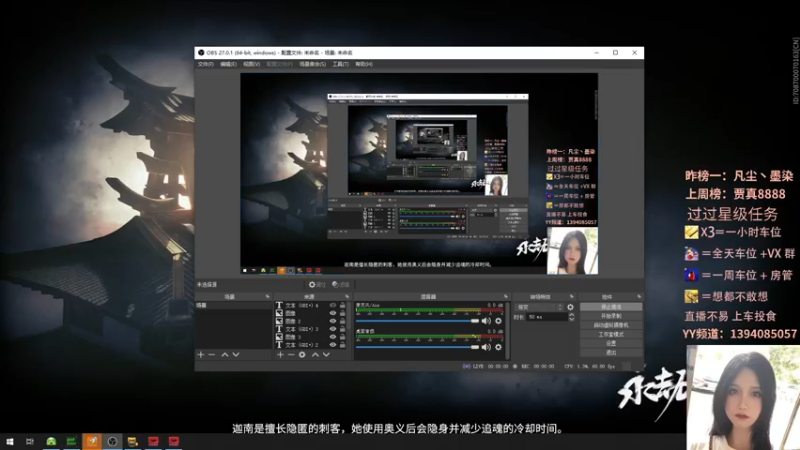Increase the transition duration with up arrow

(x=571, y=315)
